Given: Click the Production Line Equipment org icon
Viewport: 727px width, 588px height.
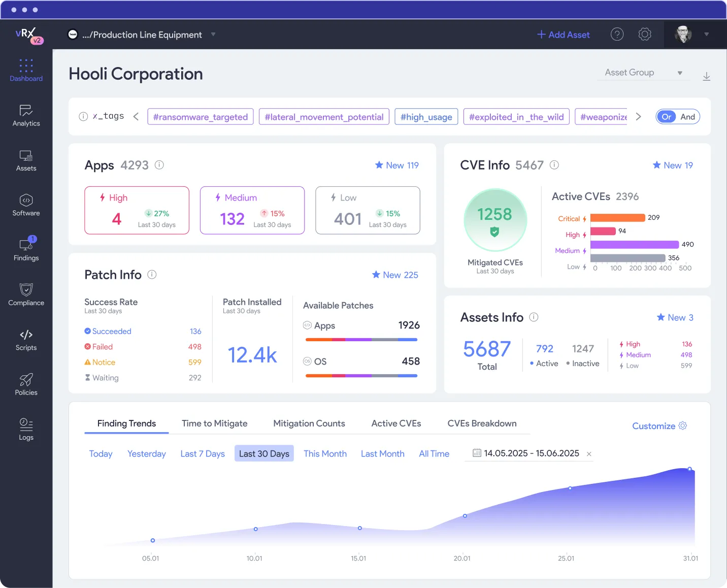Looking at the screenshot, I should [73, 34].
